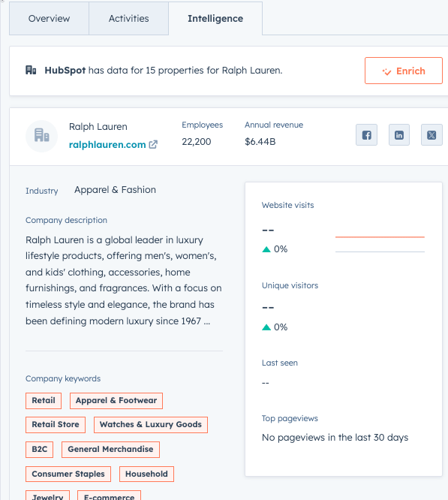The width and height of the screenshot is (448, 500).
Task: Click the external link icon beside ralphlauren.com
Action: pos(153,144)
